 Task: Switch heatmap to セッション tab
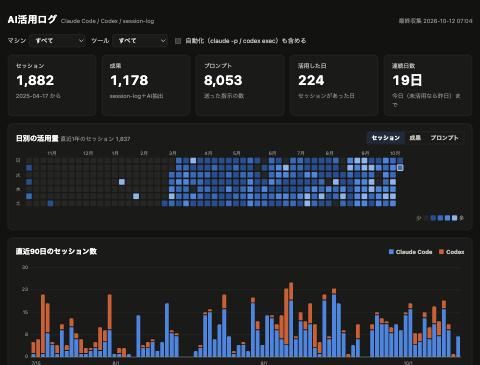pos(386,138)
